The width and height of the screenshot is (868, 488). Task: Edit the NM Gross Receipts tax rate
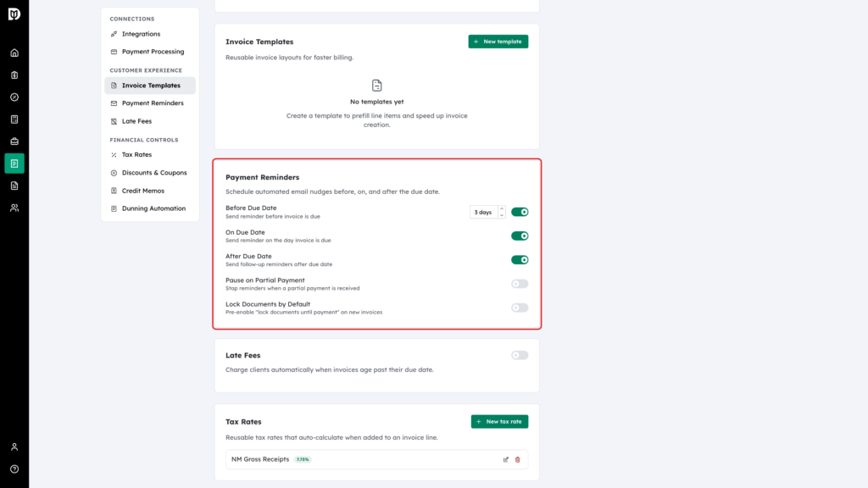[505, 459]
